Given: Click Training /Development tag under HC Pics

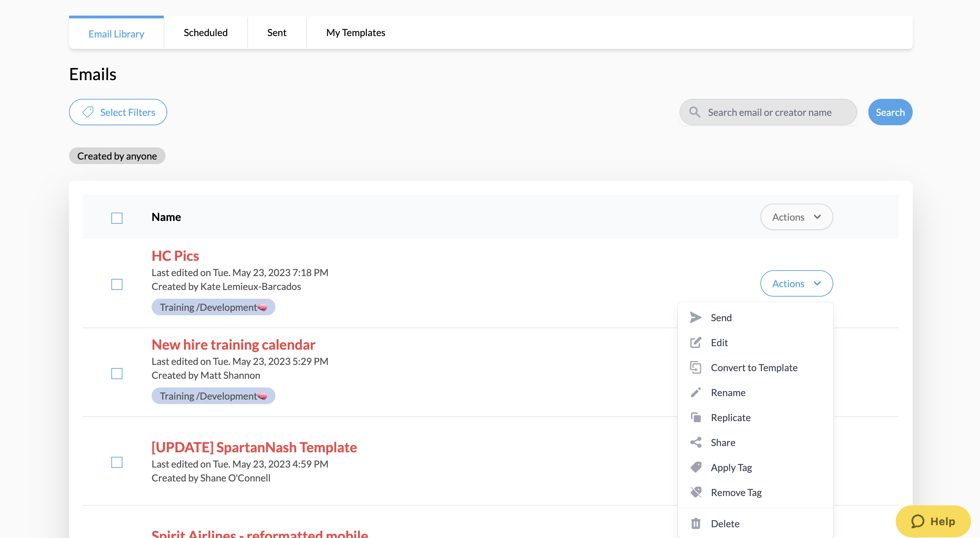Looking at the screenshot, I should 213,307.
